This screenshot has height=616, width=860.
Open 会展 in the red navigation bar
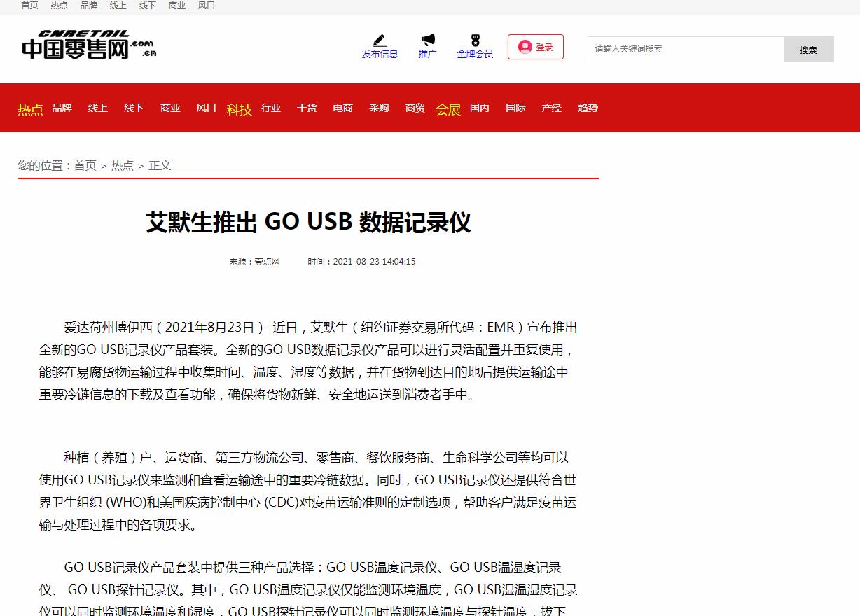pos(448,109)
